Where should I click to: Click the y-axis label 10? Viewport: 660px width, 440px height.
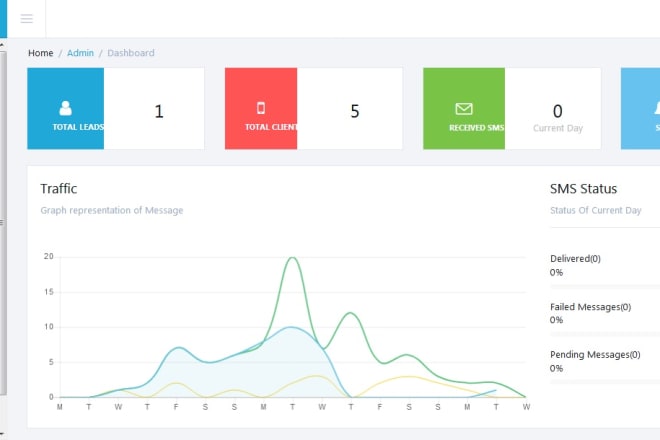pos(49,327)
